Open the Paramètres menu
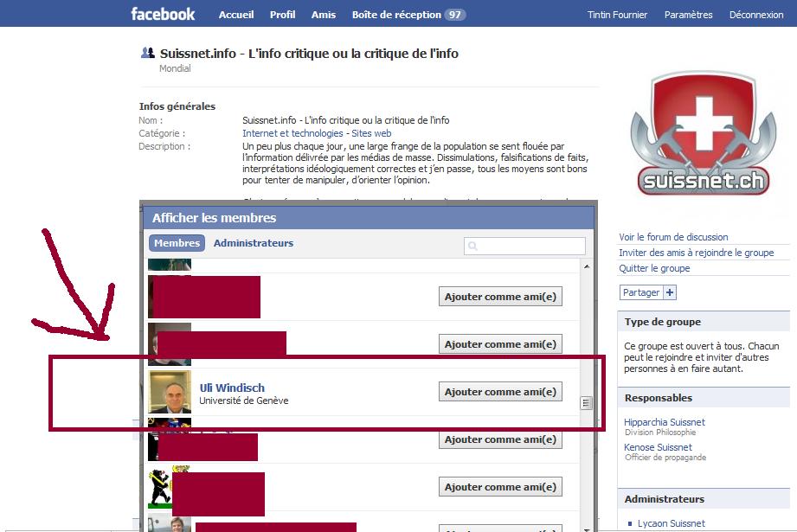 point(688,15)
